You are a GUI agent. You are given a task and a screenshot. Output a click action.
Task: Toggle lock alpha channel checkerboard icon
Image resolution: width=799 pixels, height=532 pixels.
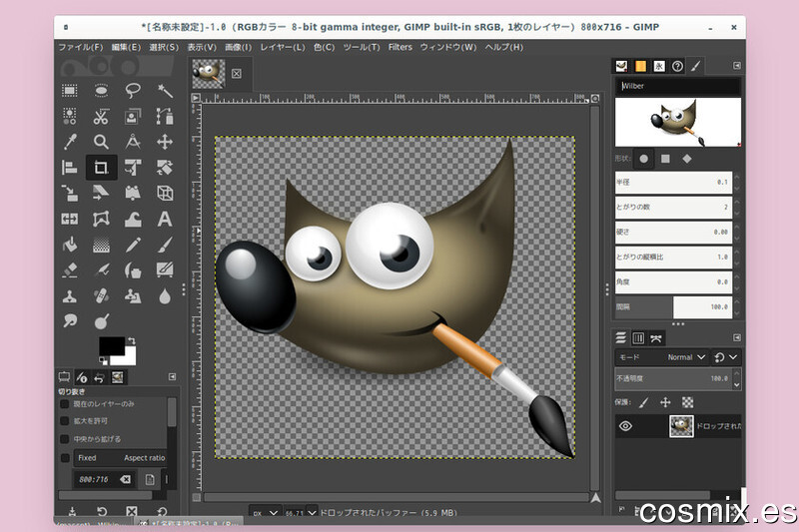(687, 402)
